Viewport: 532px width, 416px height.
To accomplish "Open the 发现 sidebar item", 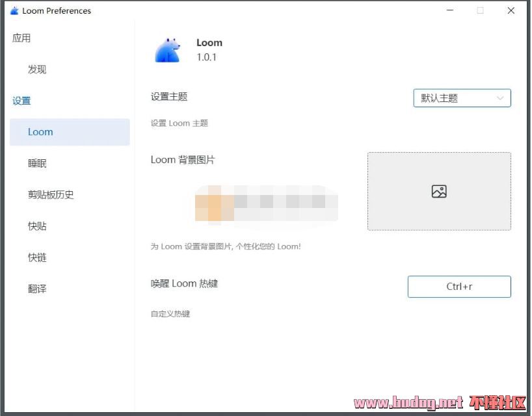I will [x=37, y=70].
